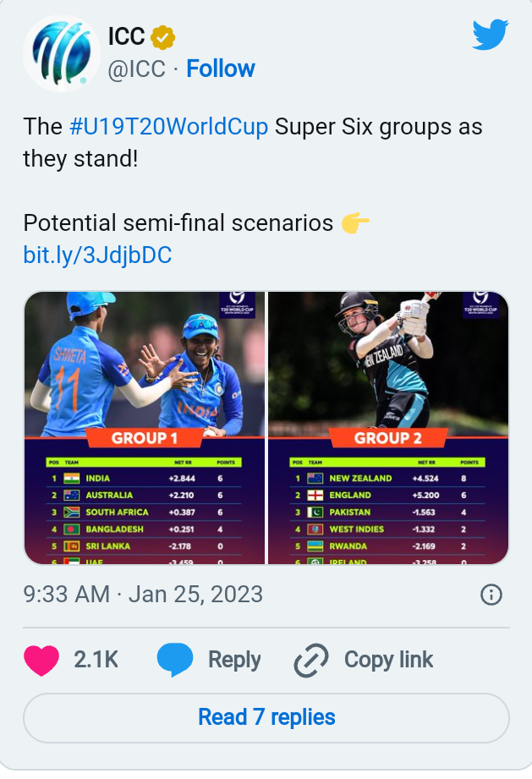
Task: Like the tweet with heart icon
Action: (42, 660)
